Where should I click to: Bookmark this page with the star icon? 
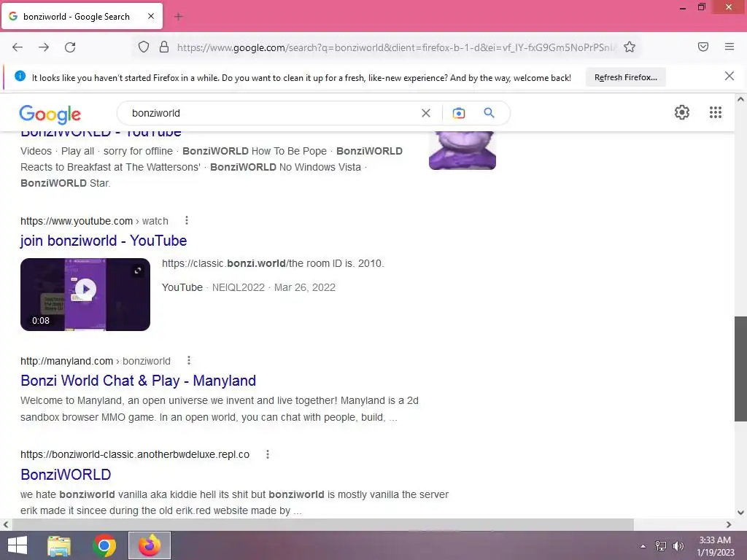coord(630,47)
